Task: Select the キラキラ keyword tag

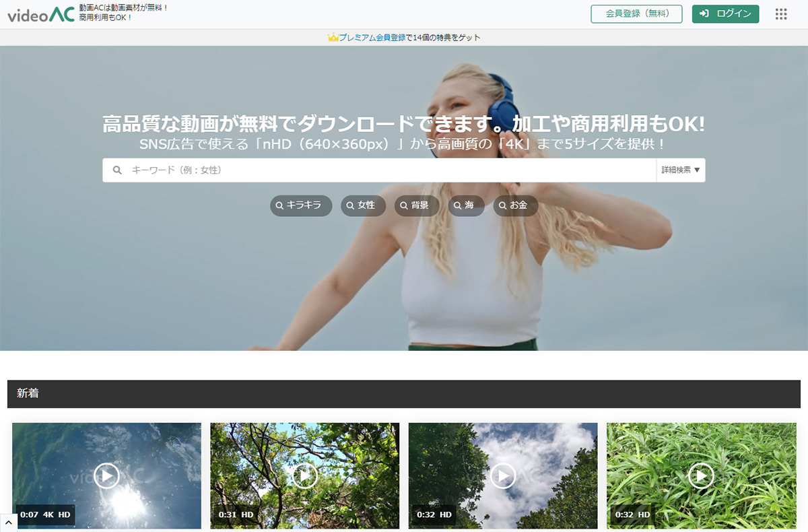Action: tap(301, 205)
